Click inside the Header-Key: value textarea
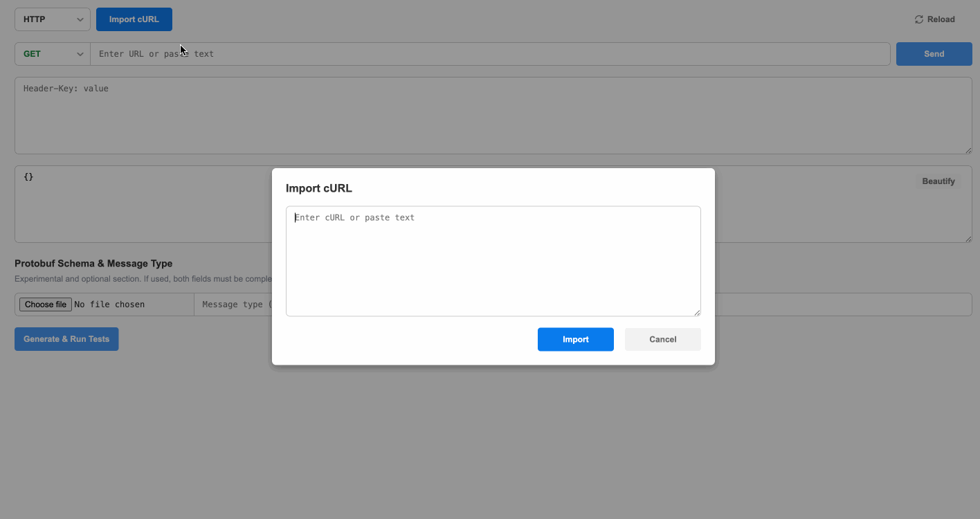This screenshot has height=519, width=980. (484, 116)
